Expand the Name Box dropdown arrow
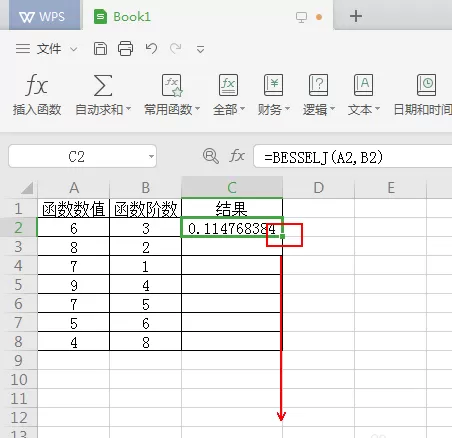The height and width of the screenshot is (438, 452). pos(151,156)
